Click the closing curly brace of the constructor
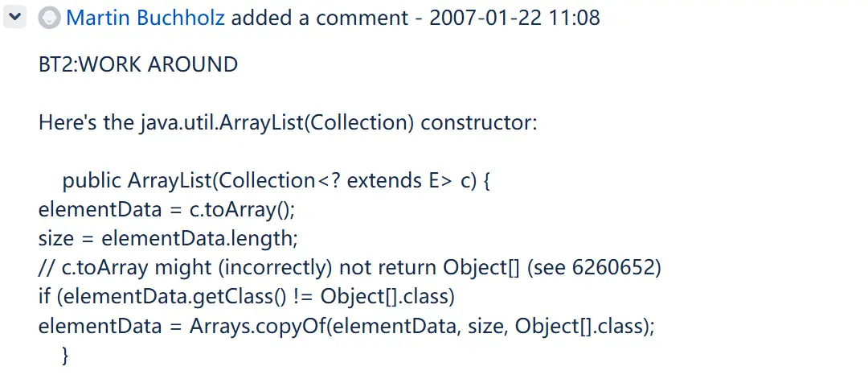 [x=66, y=355]
